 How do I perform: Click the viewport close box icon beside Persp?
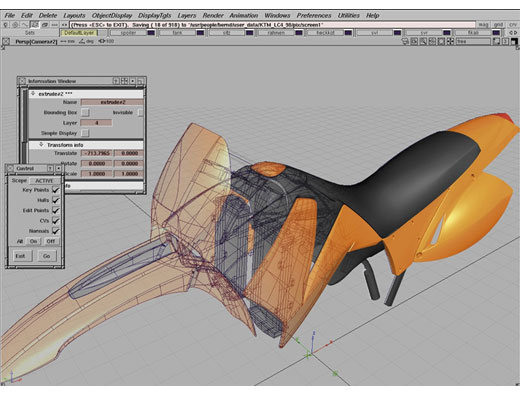(x=6, y=41)
